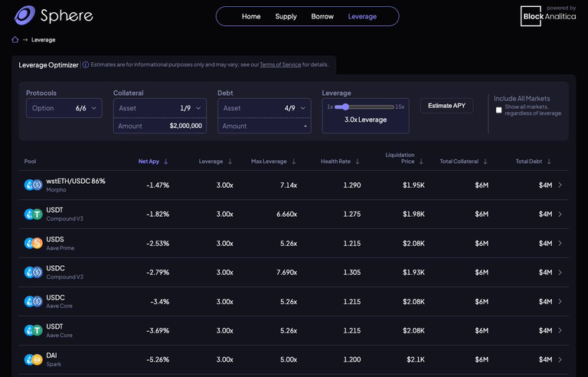Viewport: 588px width, 377px height.
Task: Sort by Max Leverage arrow icon
Action: point(294,162)
